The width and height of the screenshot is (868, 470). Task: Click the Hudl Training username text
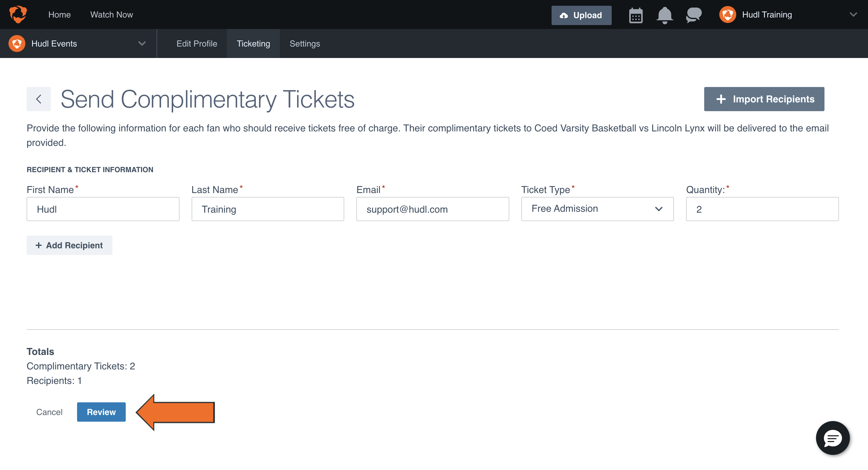click(x=767, y=14)
